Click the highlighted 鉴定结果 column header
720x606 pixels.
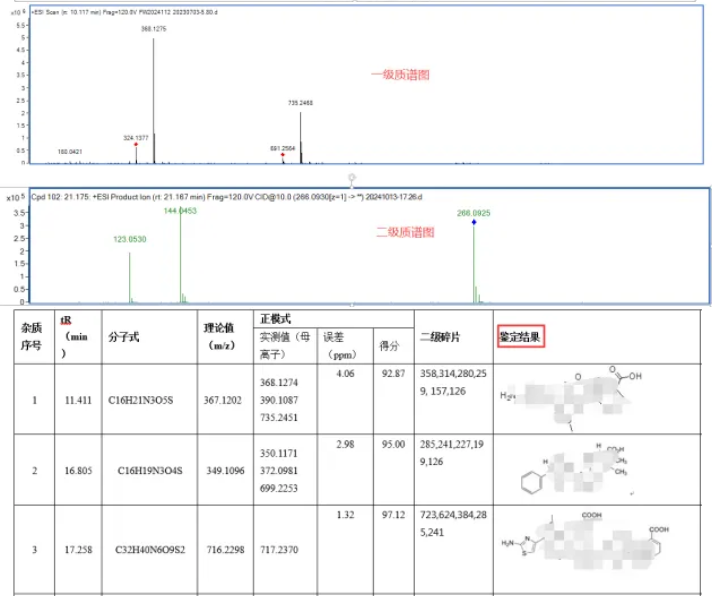[521, 337]
